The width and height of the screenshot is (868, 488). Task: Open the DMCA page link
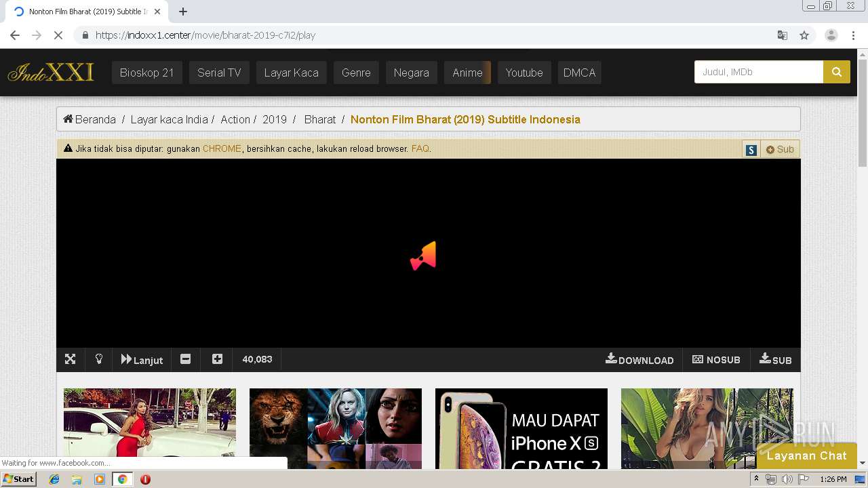pyautogui.click(x=579, y=73)
